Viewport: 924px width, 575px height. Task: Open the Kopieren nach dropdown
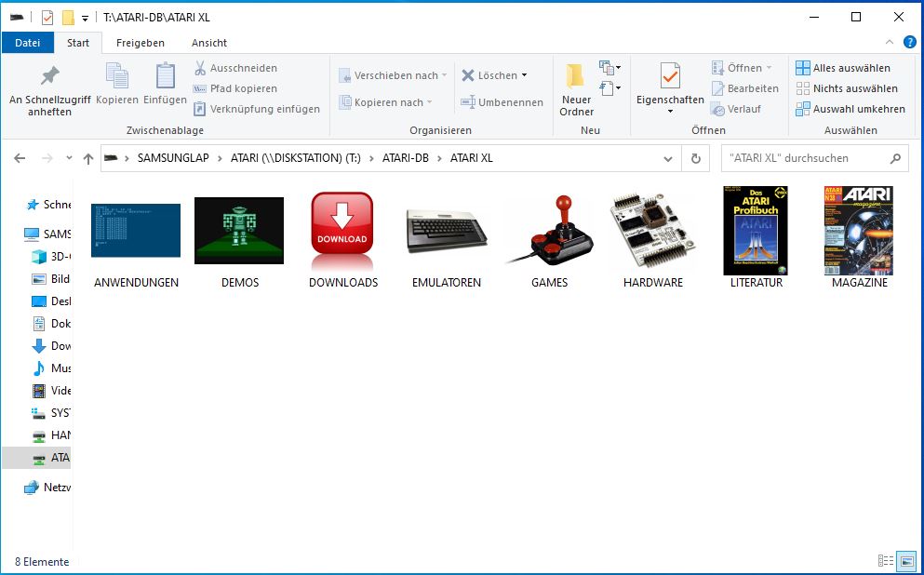tap(386, 102)
